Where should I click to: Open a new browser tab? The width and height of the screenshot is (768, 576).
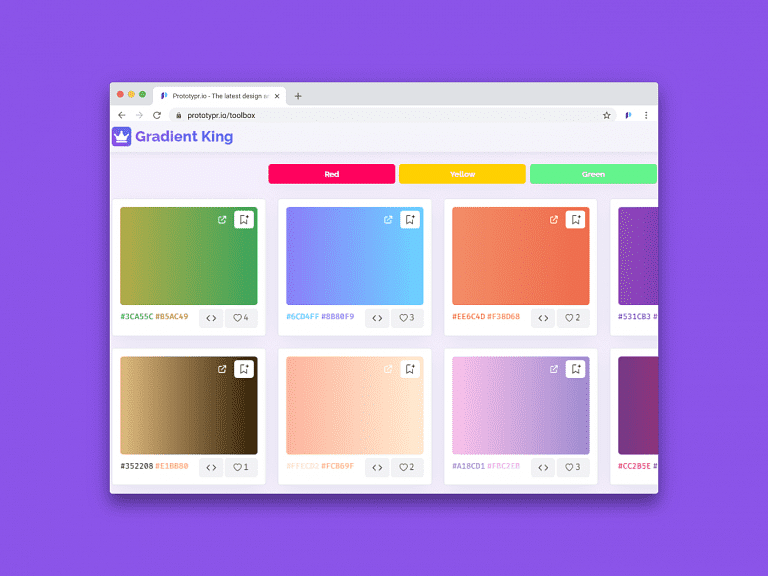point(298,96)
